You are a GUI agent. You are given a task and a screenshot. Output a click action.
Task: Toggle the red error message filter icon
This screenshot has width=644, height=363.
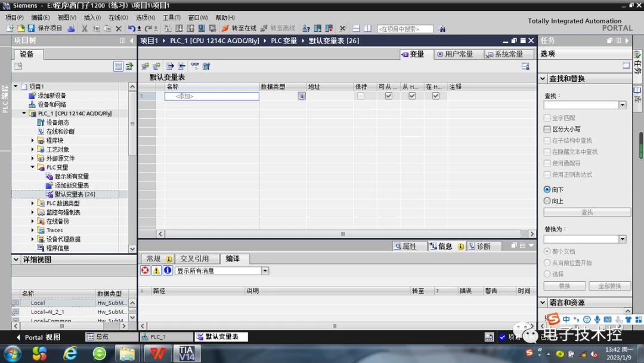coord(145,270)
